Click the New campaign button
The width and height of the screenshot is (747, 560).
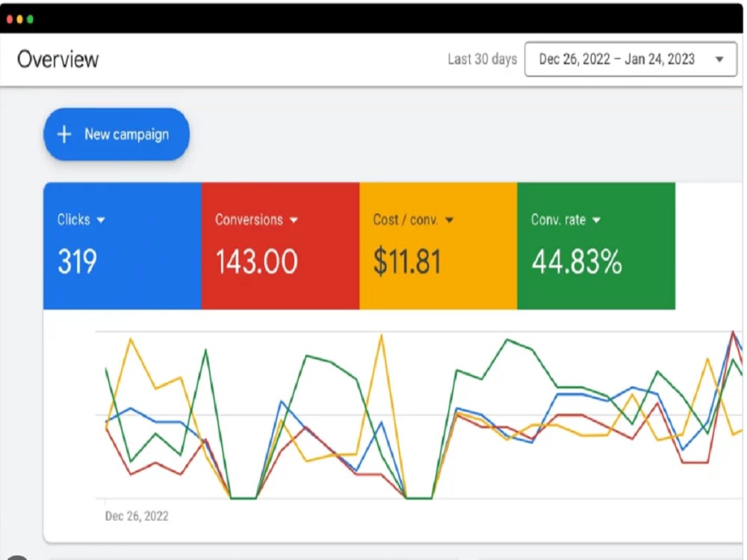(117, 134)
